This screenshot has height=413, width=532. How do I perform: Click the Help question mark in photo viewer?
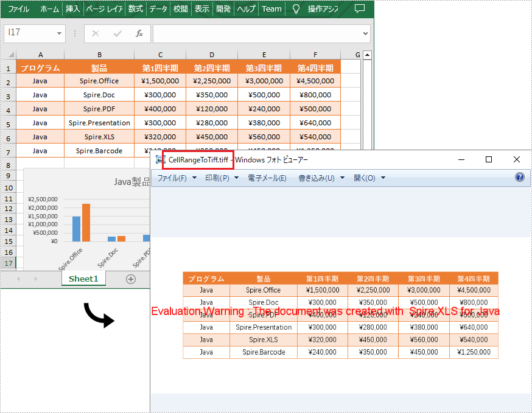coord(519,177)
